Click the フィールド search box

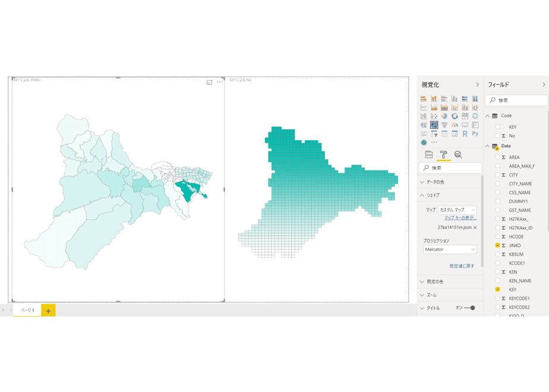tap(517, 100)
